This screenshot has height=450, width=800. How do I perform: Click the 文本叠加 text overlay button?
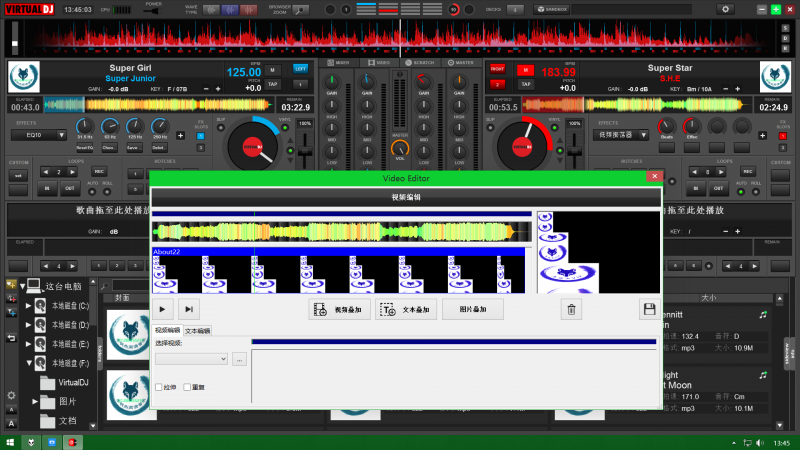pos(406,309)
